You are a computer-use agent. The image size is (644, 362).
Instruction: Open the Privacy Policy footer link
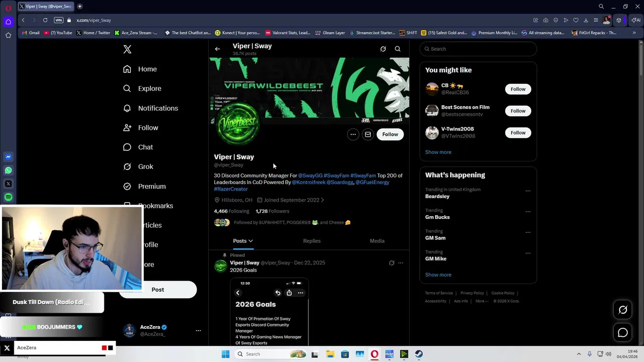pos(472,293)
